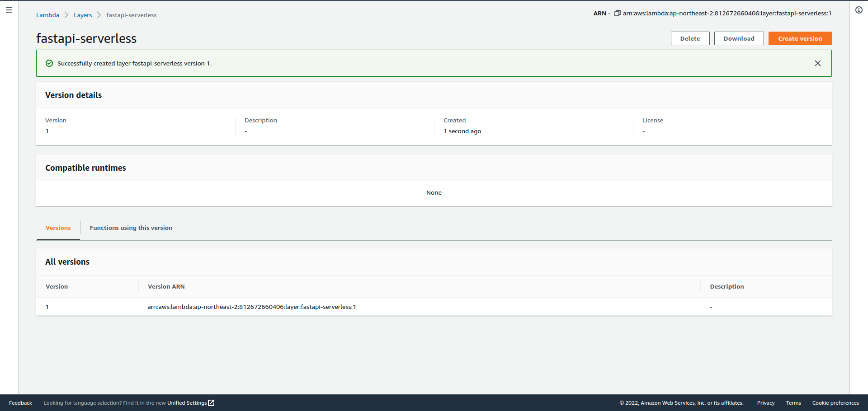
Task: Click the Delete button
Action: 690,38
